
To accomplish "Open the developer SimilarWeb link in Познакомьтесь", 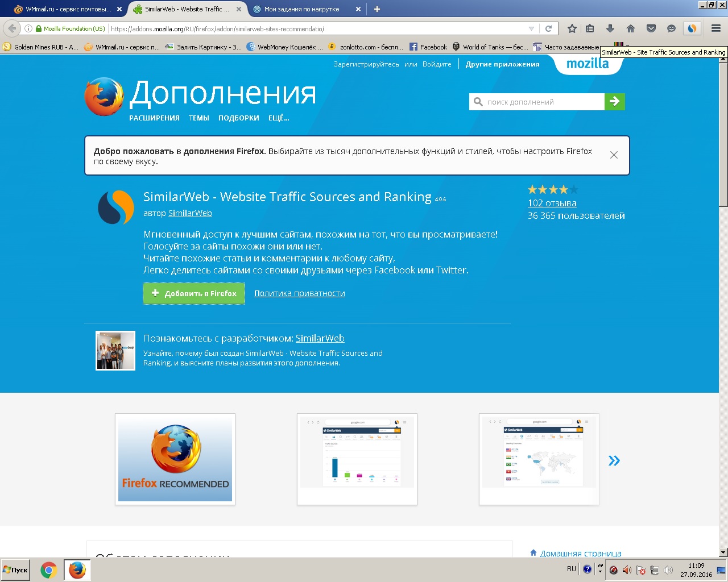I will coord(320,338).
